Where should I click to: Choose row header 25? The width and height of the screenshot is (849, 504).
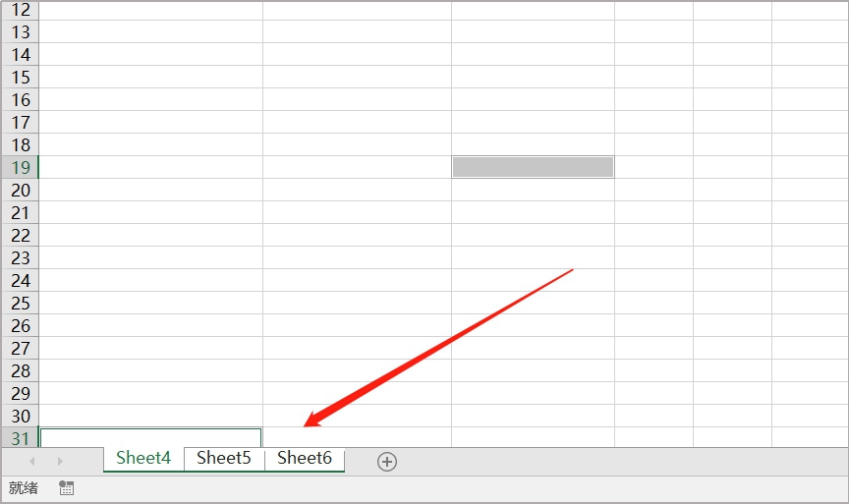tap(20, 303)
